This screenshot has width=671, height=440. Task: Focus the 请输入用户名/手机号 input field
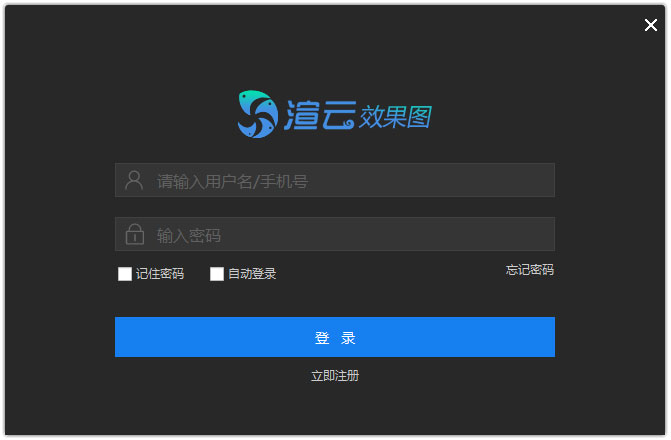[335, 180]
